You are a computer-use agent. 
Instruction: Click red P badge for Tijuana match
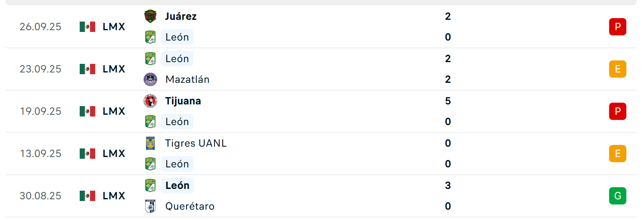(617, 111)
